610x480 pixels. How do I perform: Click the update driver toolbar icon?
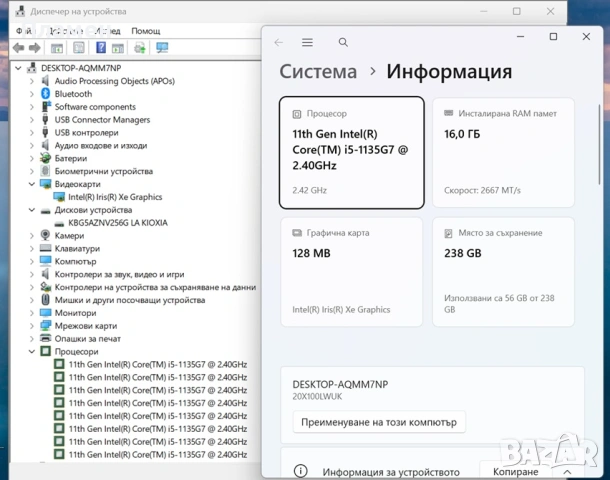point(140,48)
